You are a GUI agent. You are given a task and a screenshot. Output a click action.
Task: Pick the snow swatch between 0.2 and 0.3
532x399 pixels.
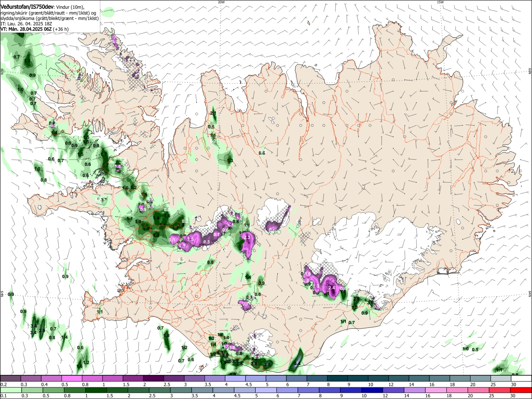11,379
